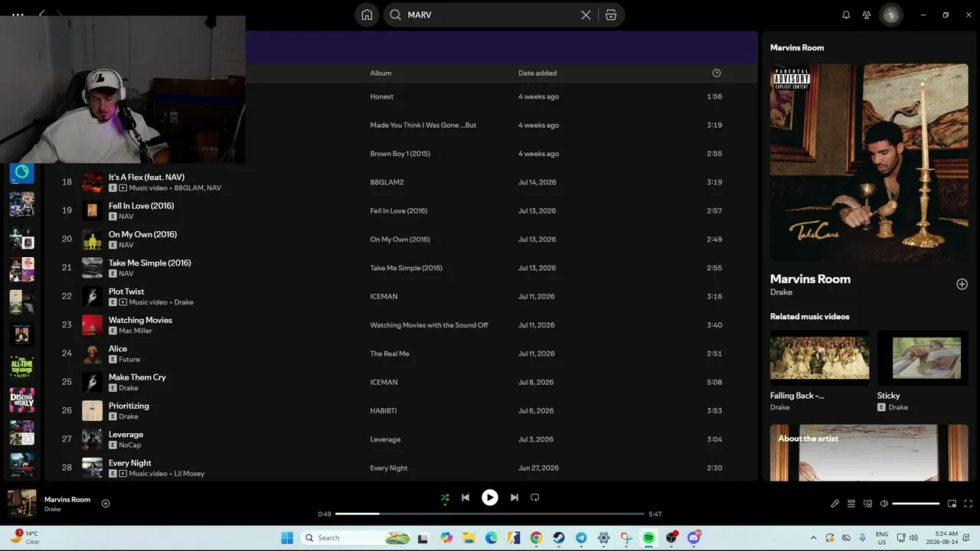Image resolution: width=980 pixels, height=551 pixels.
Task: Open the miniplayer
Action: (x=952, y=504)
